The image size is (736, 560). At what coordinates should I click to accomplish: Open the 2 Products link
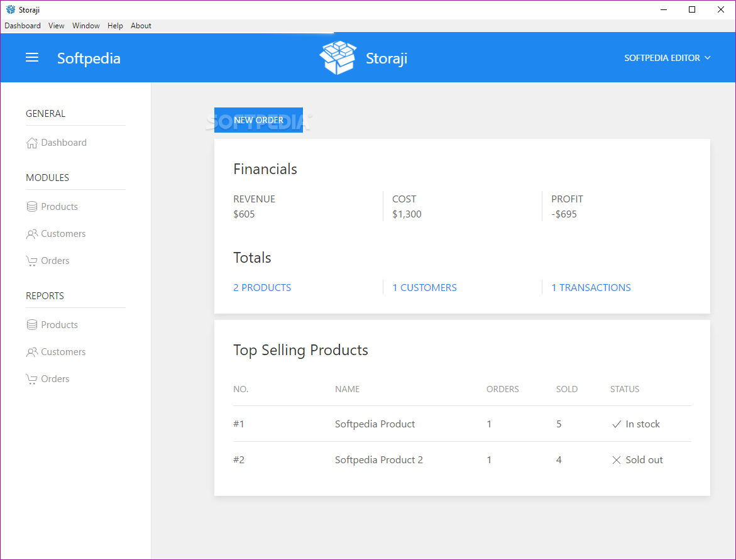(262, 288)
